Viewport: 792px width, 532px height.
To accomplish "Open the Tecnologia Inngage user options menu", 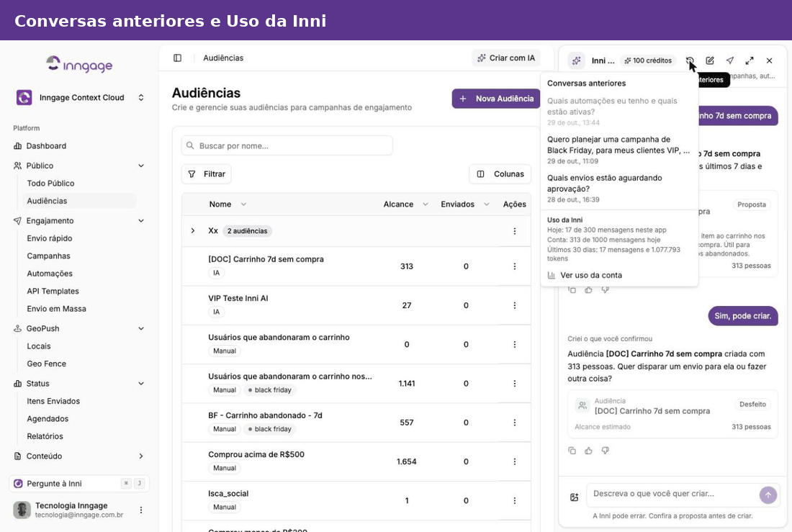I will pyautogui.click(x=141, y=510).
